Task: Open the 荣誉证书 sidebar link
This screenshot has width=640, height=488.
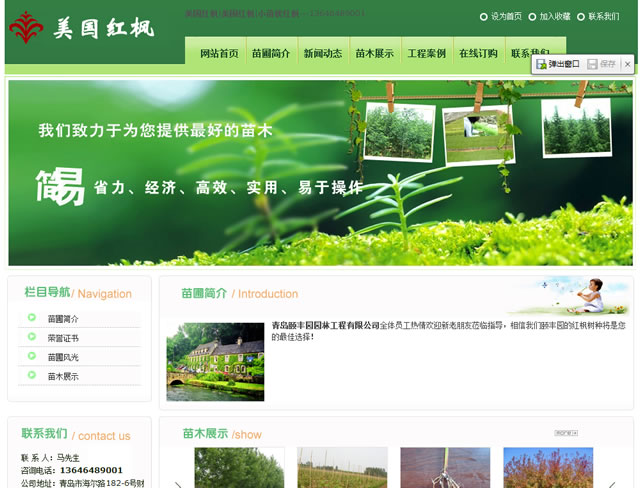Action: (x=63, y=338)
